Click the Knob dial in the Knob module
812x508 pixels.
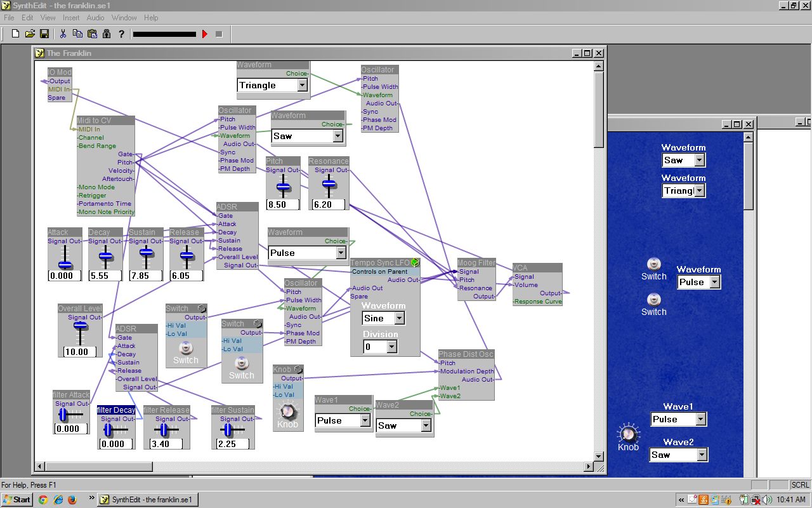[x=288, y=411]
